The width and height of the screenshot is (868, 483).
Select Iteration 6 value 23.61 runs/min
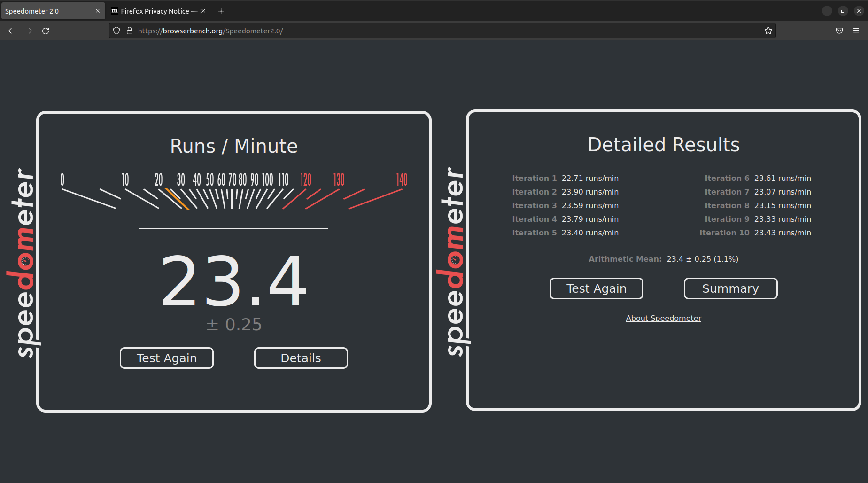(x=783, y=178)
